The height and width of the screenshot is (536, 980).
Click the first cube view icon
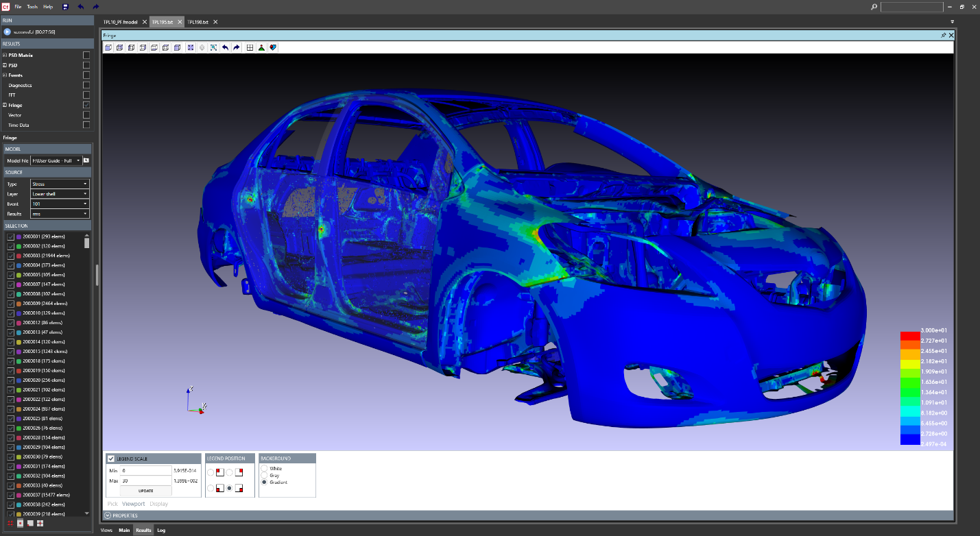(x=108, y=47)
